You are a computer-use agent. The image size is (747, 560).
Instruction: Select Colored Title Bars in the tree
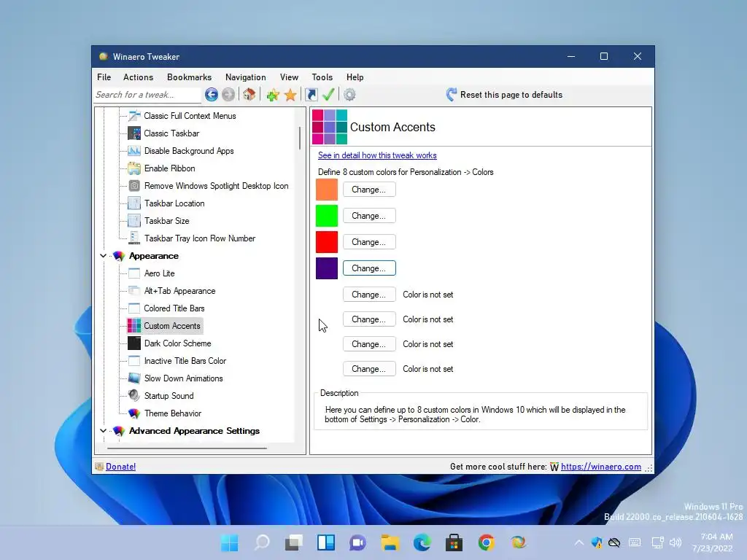point(174,308)
